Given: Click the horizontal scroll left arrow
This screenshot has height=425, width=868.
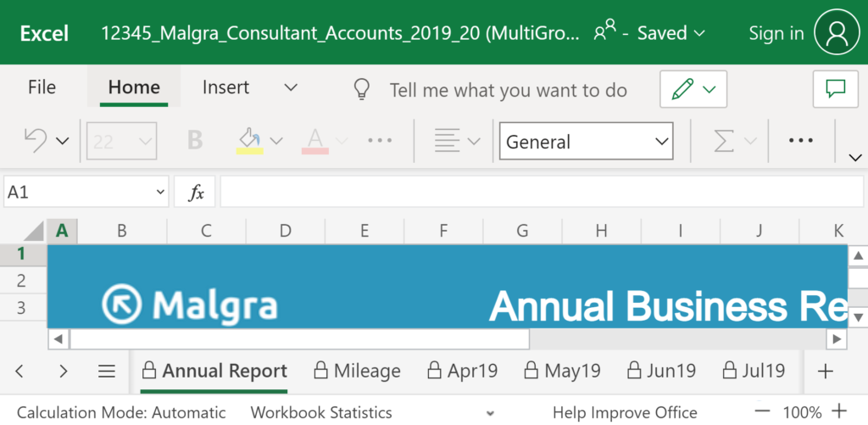Looking at the screenshot, I should point(58,338).
